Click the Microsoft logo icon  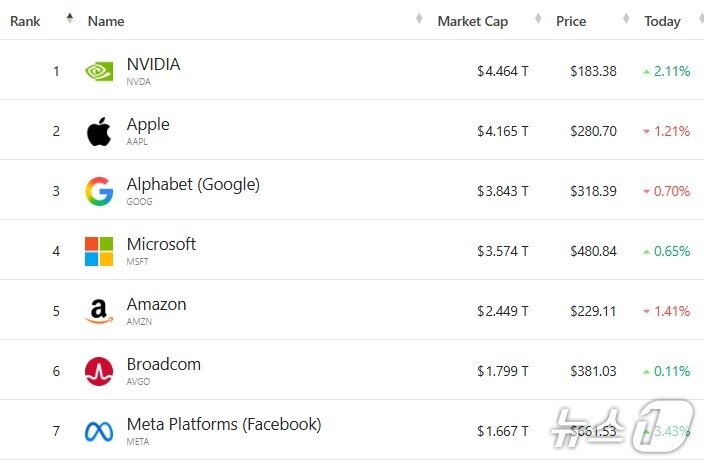pos(99,251)
